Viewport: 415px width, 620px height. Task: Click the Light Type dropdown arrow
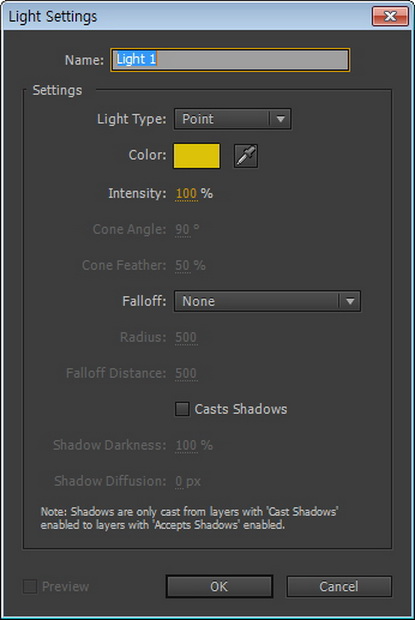[x=281, y=119]
